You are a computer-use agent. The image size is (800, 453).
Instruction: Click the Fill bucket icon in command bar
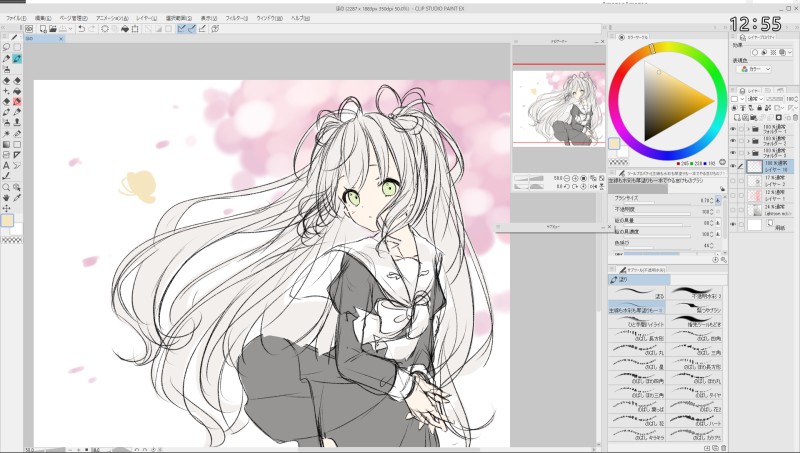click(124, 29)
